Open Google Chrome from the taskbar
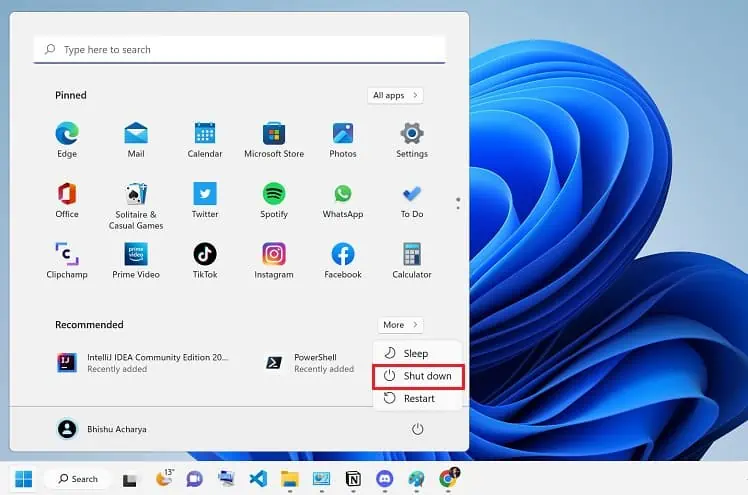Viewport: 748px width, 495px height. point(448,478)
